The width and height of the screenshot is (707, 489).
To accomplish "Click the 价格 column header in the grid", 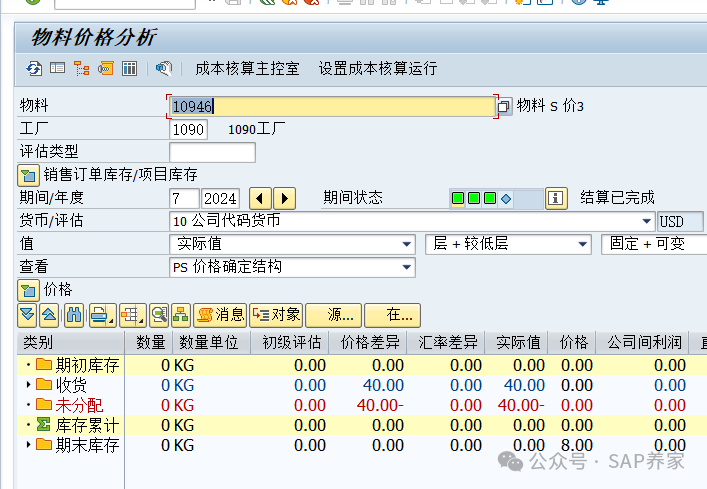I will (572, 343).
